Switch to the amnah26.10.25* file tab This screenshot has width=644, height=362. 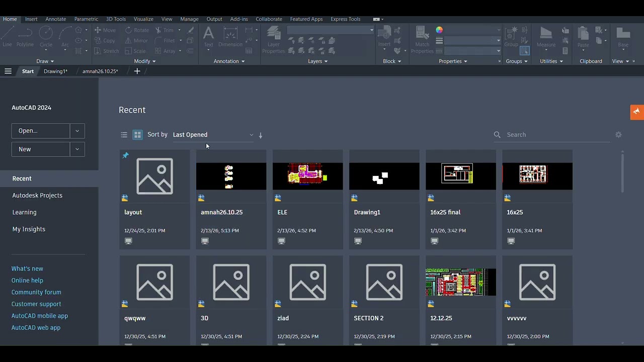[100, 71]
